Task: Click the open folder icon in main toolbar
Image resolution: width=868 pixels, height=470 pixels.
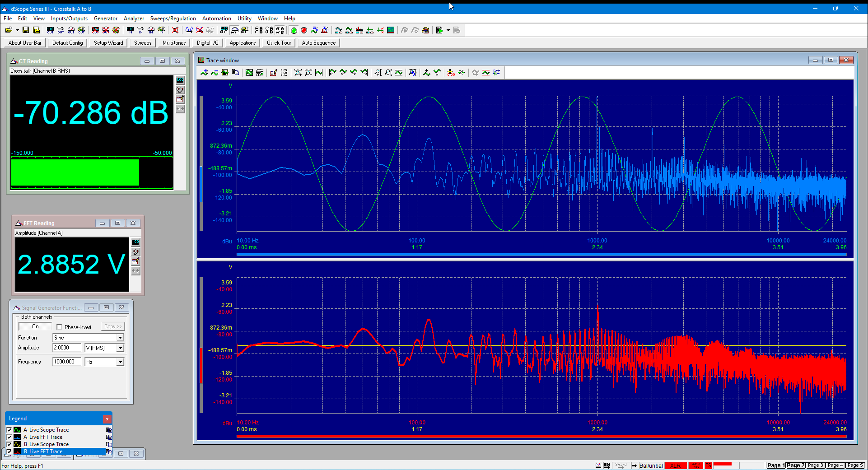Action: 9,30
